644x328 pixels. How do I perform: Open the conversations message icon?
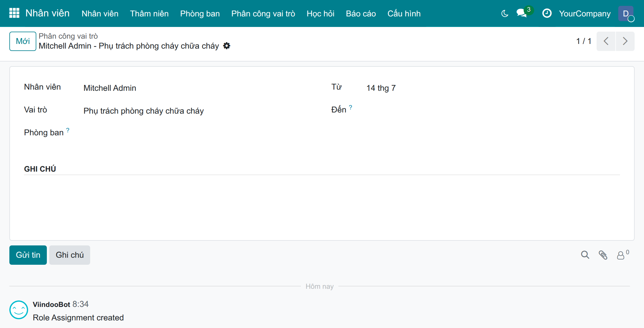[522, 13]
